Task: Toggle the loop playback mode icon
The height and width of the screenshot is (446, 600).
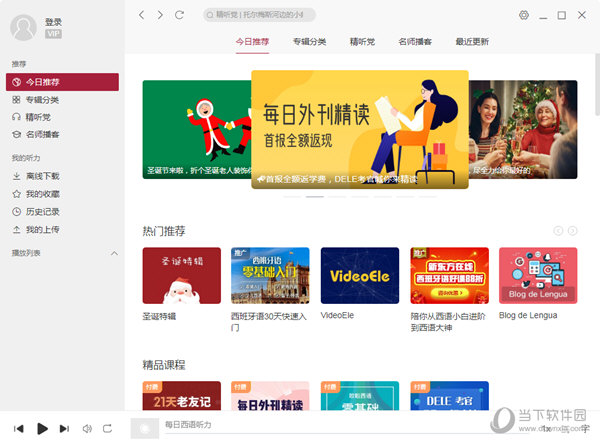Action: coord(108,429)
